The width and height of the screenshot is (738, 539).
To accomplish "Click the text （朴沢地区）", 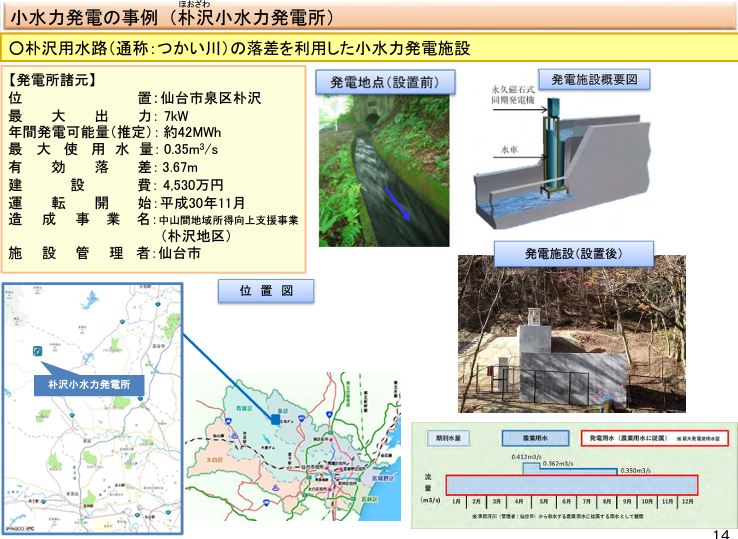I will tap(195, 235).
